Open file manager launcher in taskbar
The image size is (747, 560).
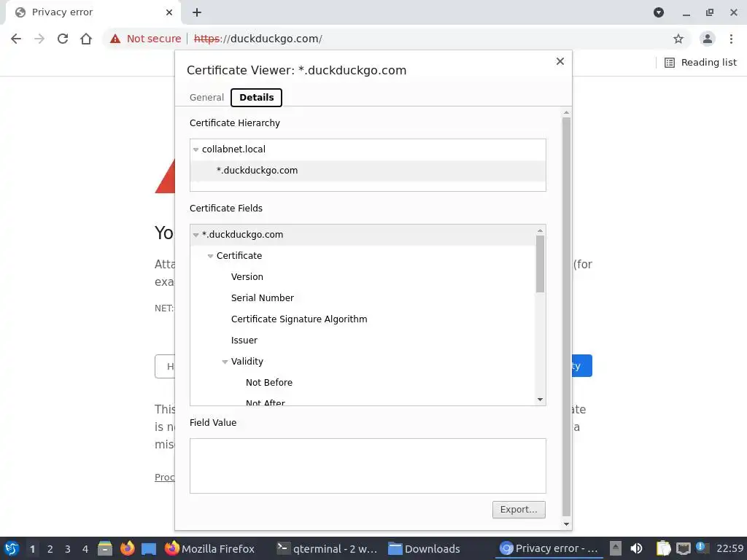(x=105, y=548)
